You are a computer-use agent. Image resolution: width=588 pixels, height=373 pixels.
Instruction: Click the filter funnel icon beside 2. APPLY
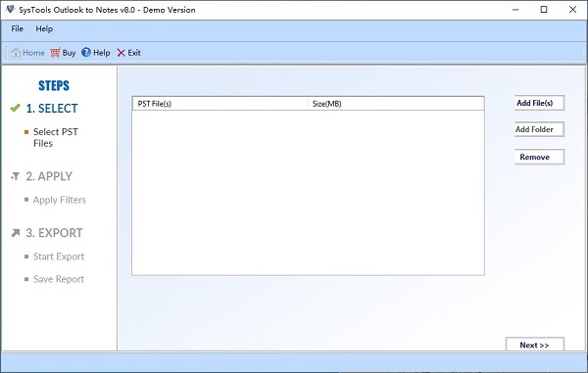tap(16, 176)
